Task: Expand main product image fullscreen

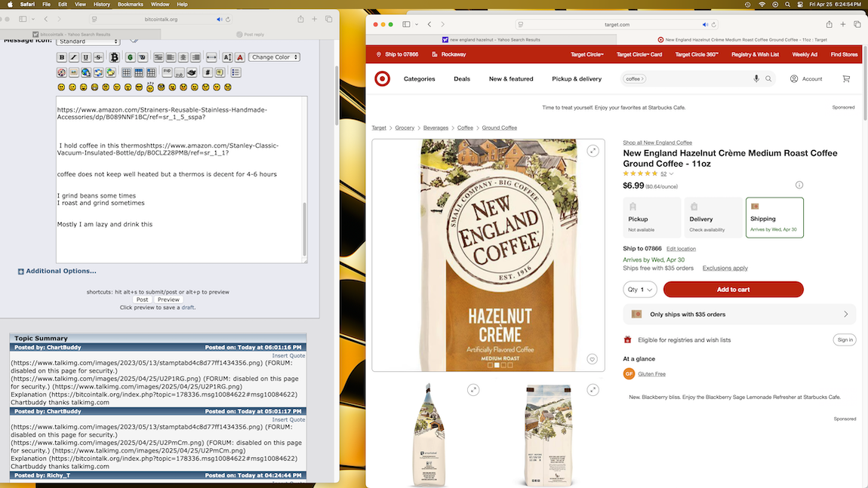Action: click(x=593, y=151)
